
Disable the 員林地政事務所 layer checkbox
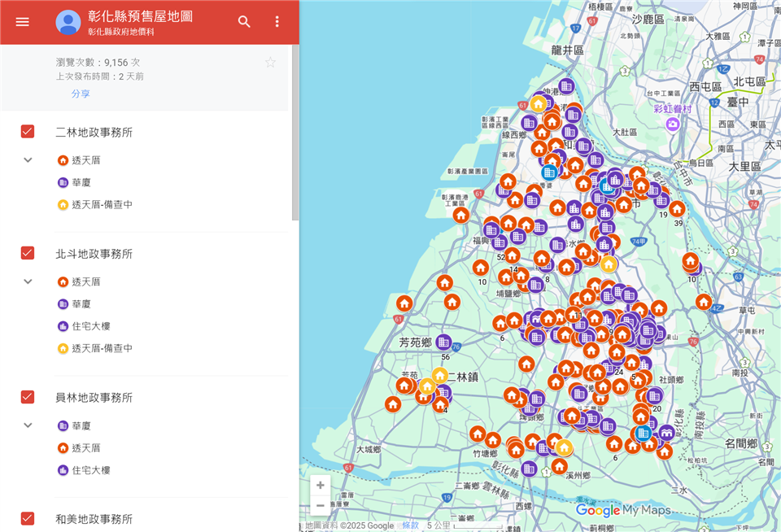pos(28,397)
